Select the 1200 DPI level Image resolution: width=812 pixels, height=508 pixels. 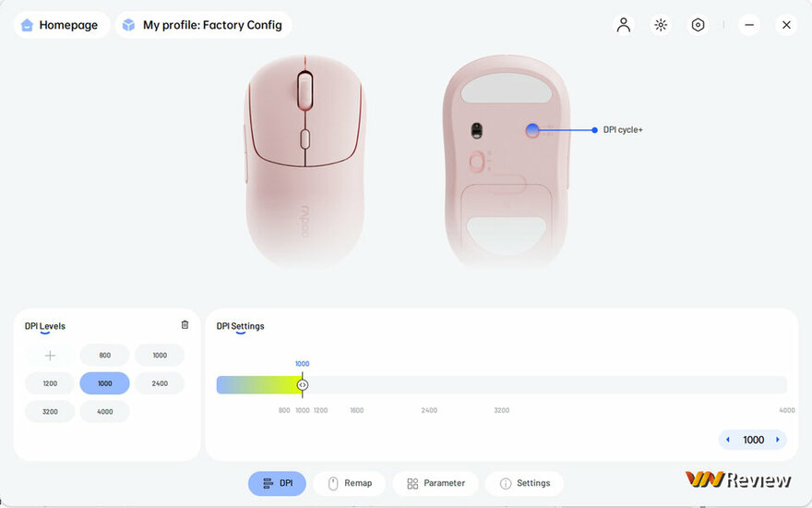pyautogui.click(x=50, y=383)
